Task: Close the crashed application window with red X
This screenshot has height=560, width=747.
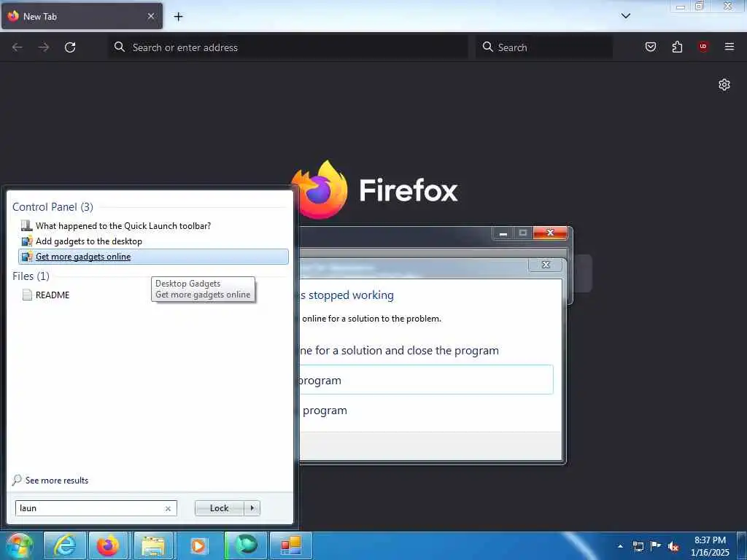Action: [550, 233]
